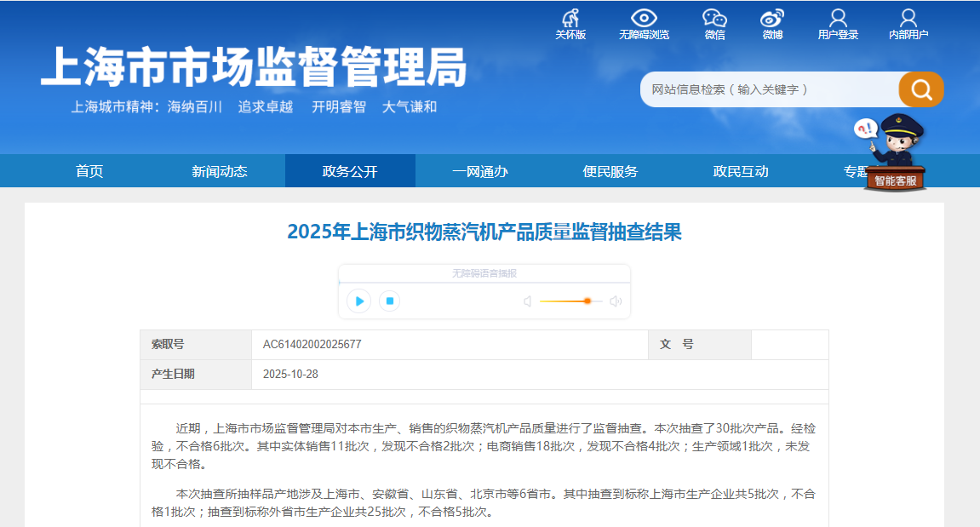Click the 内部用户 internal user icon
The height and width of the screenshot is (527, 980).
tap(908, 23)
